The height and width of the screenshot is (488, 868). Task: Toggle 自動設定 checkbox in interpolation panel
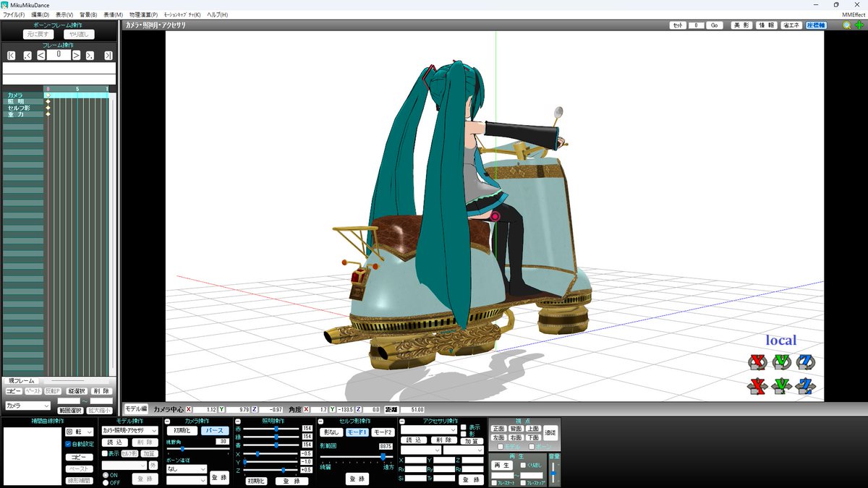pyautogui.click(x=68, y=444)
